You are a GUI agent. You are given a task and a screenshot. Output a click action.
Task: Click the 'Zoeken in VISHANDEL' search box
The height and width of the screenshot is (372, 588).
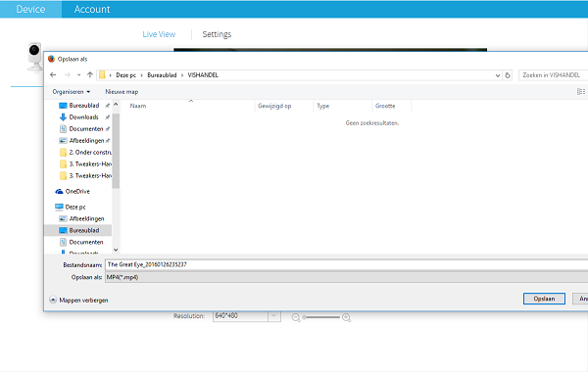(x=553, y=75)
